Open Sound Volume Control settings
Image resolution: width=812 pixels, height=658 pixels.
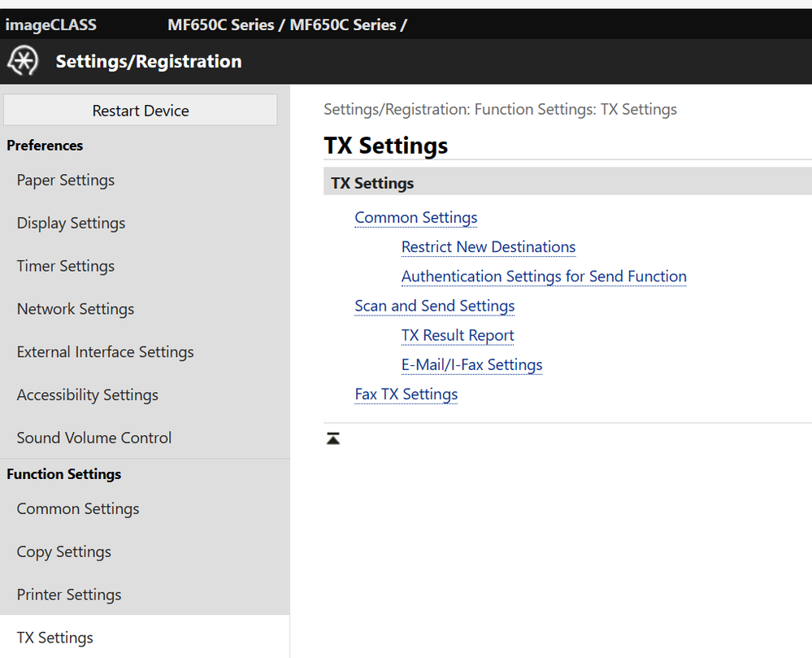coord(93,438)
